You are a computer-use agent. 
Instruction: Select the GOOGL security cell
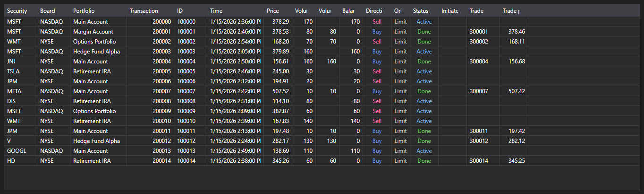[20, 151]
